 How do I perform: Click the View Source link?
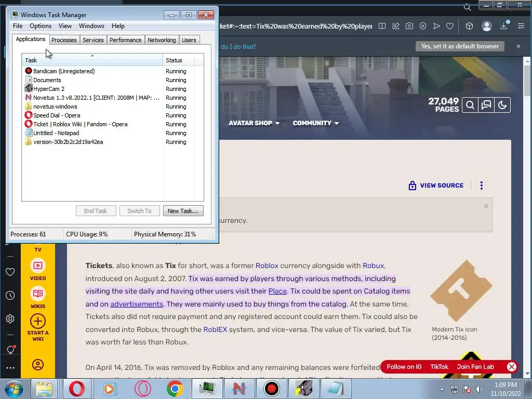point(436,185)
